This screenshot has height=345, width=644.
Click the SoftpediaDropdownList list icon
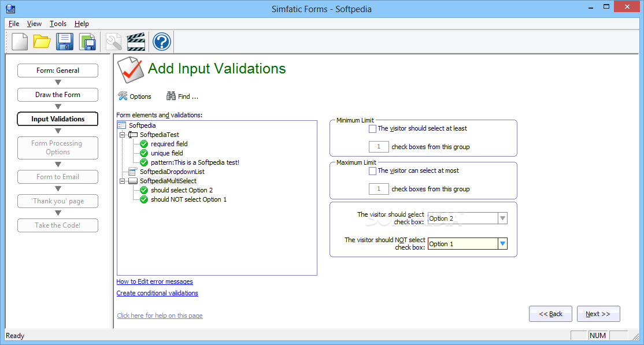click(x=132, y=171)
